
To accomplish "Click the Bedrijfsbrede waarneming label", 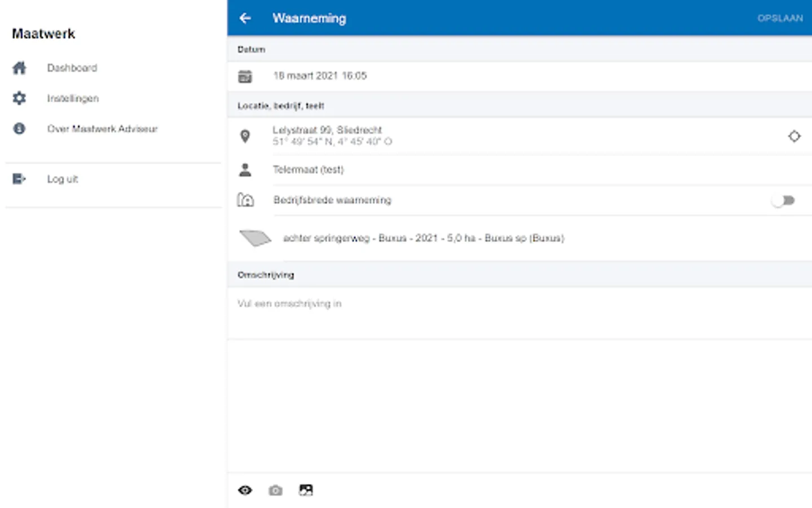I will click(x=332, y=200).
